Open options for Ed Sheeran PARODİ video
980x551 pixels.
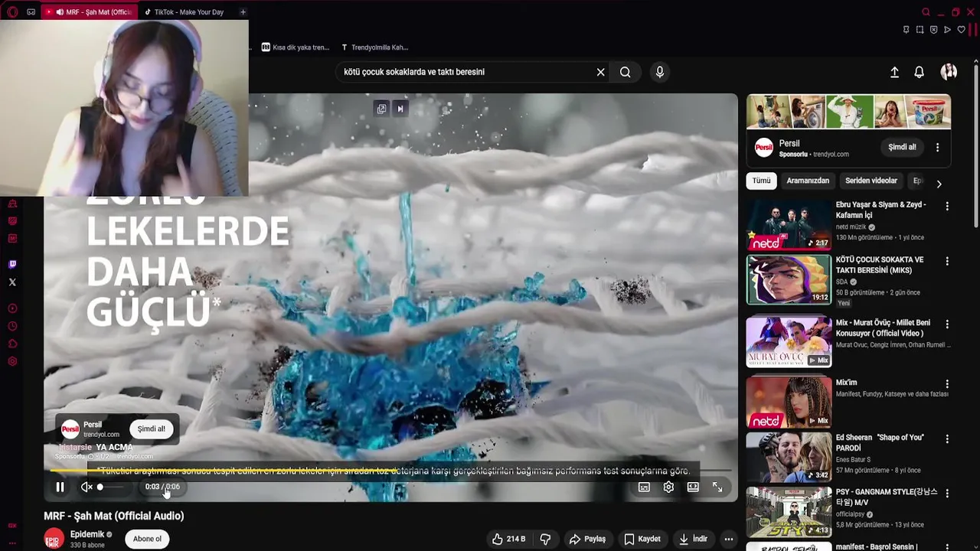pos(947,439)
